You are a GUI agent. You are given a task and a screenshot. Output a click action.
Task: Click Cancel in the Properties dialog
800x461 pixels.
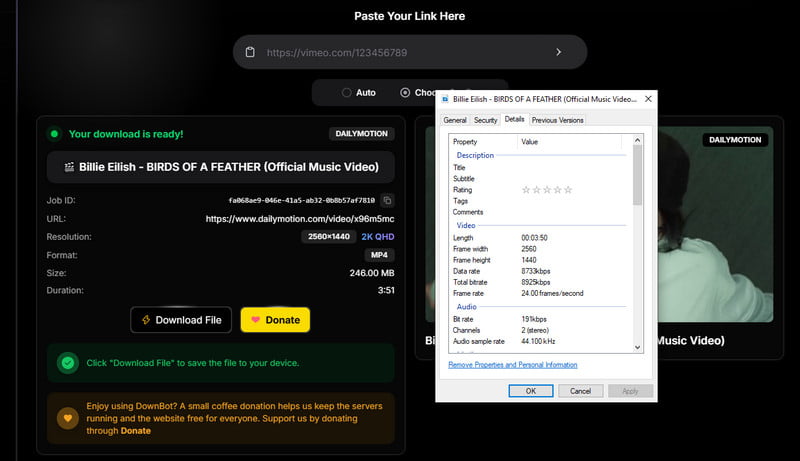pyautogui.click(x=580, y=391)
